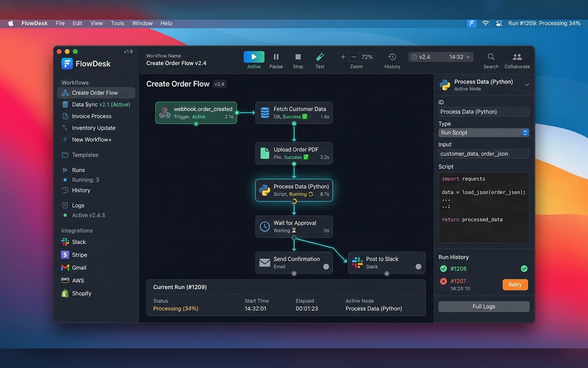Open the Type Run Script dropdown
The height and width of the screenshot is (368, 588).
coord(484,133)
